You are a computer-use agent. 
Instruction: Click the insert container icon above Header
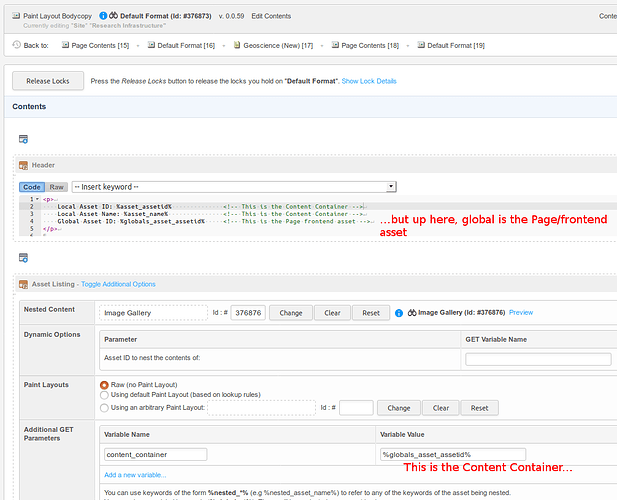point(24,139)
